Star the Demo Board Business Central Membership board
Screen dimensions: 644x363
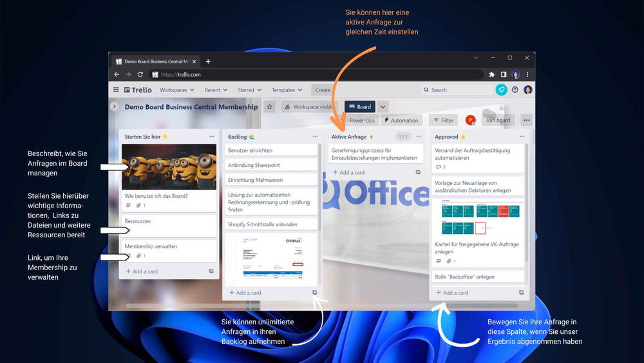270,107
